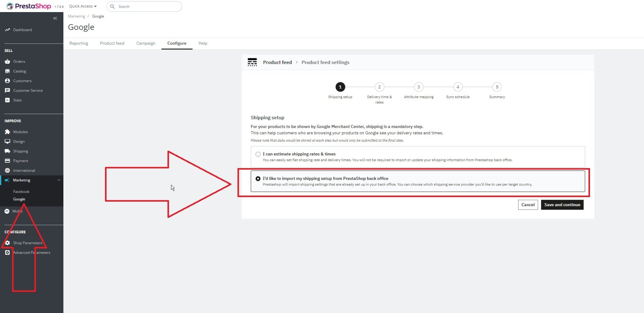Click the Shipping truck icon
Screen dimensions: 644x313
click(7, 151)
